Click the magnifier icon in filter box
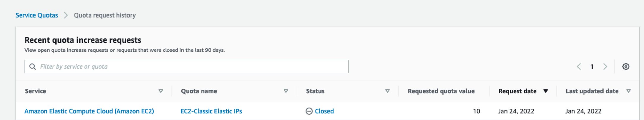Viewport: 644px width, 120px height. [x=32, y=67]
